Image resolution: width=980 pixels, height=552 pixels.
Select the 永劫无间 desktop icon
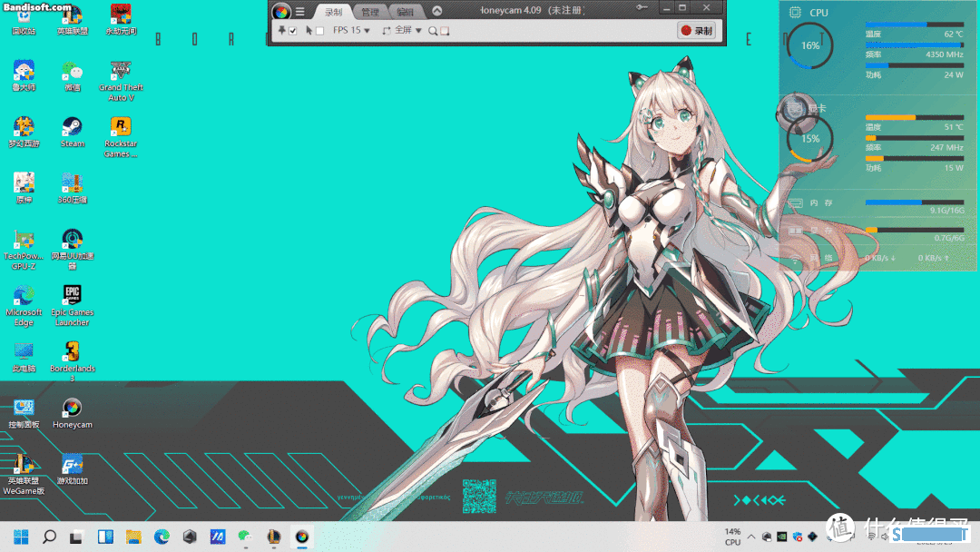pyautogui.click(x=121, y=20)
